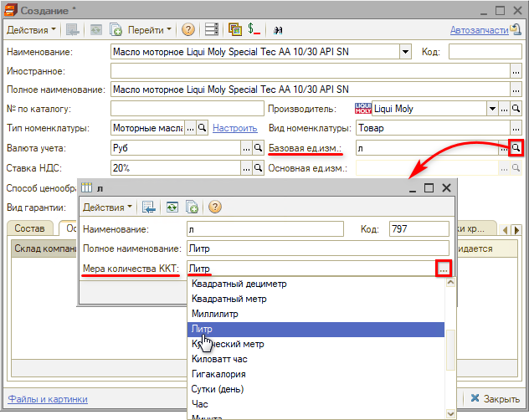The height and width of the screenshot is (420, 529).
Task: Click the magnifier icon for Ставка НДС
Action: click(258, 167)
